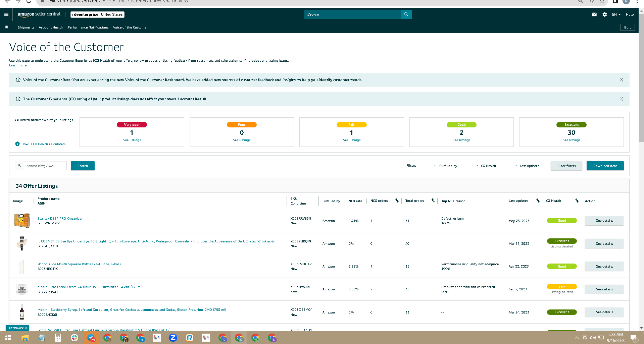Open the Windows Start menu
Viewport: 644px width, 344px height.
8,338
